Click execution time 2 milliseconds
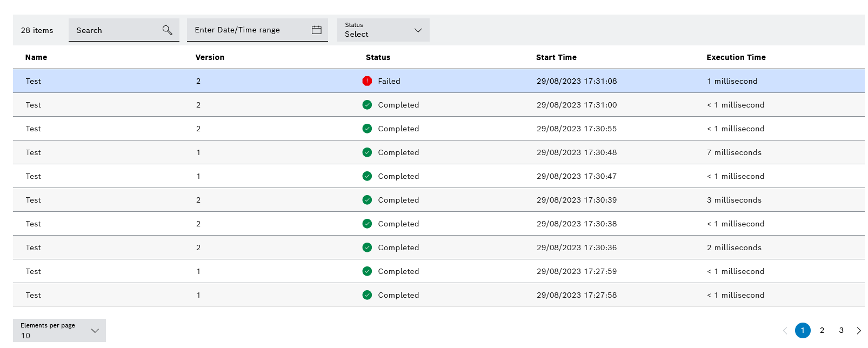This screenshot has width=868, height=348. (734, 247)
